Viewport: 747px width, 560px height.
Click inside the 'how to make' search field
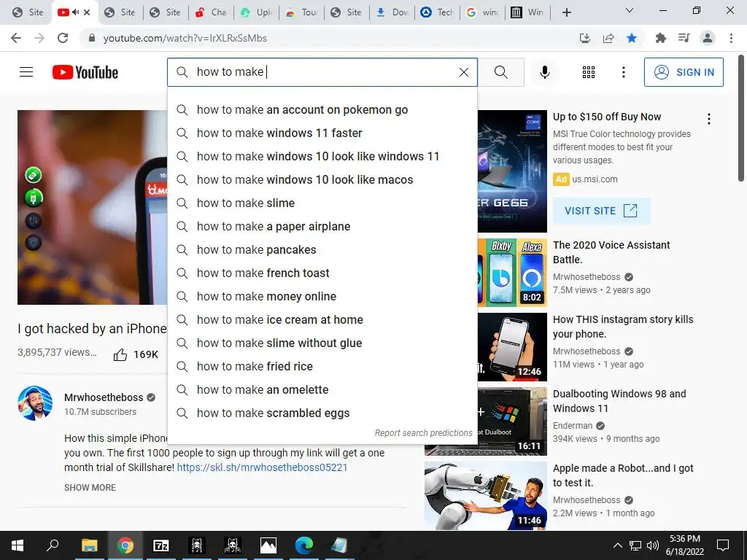tap(324, 72)
